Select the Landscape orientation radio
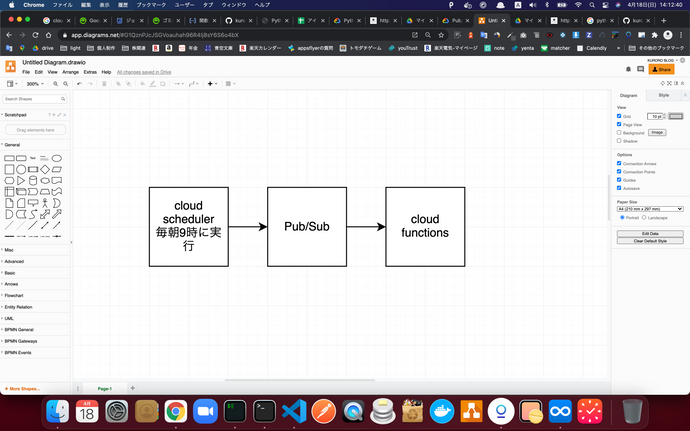The height and width of the screenshot is (431, 690). click(644, 217)
